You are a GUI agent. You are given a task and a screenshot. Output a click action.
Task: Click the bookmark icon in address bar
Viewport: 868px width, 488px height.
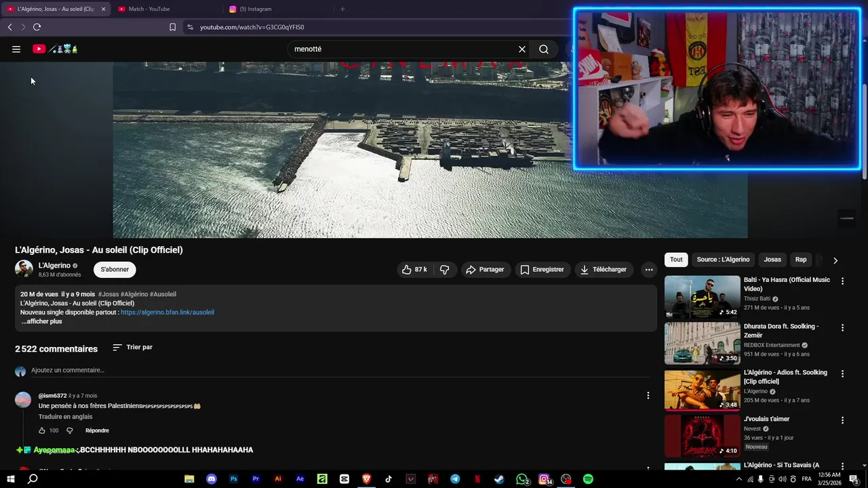pos(172,27)
